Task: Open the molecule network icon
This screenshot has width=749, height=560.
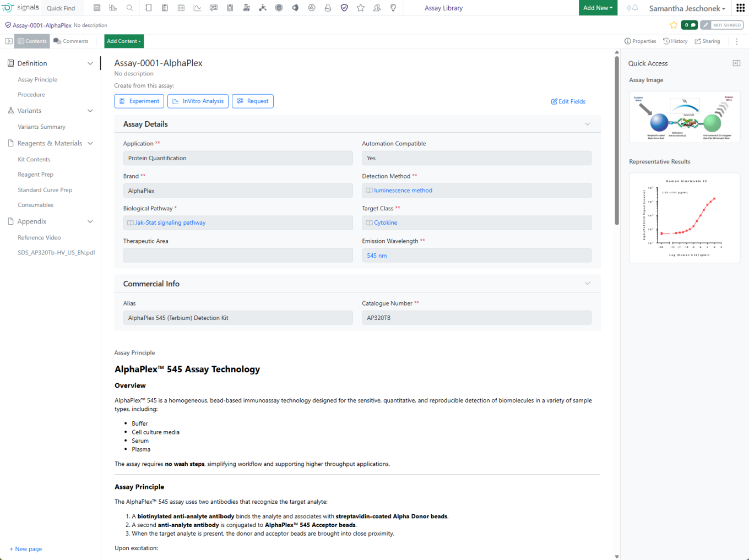Action: point(263,8)
